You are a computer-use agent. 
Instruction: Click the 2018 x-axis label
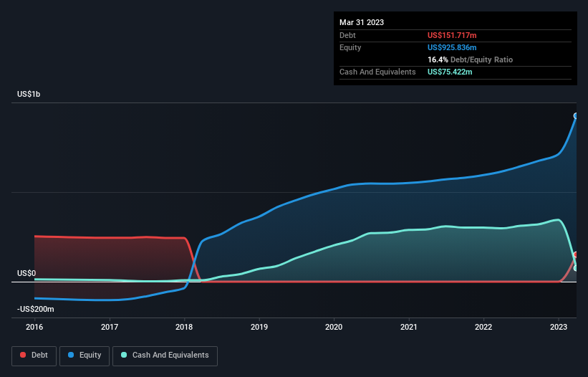pos(184,327)
